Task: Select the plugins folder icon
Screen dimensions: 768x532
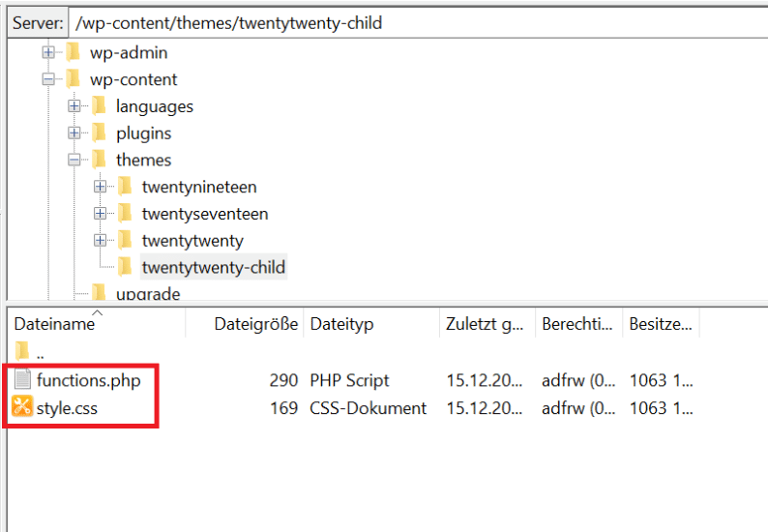Action: point(99,133)
